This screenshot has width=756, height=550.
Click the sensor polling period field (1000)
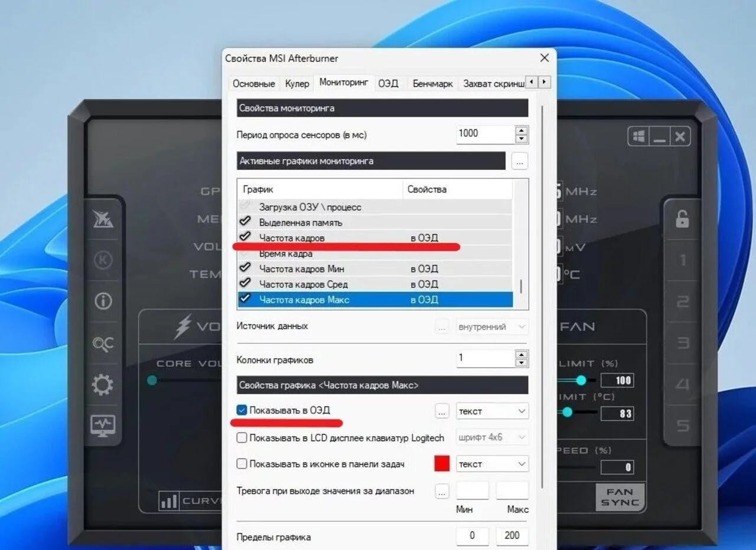(485, 134)
